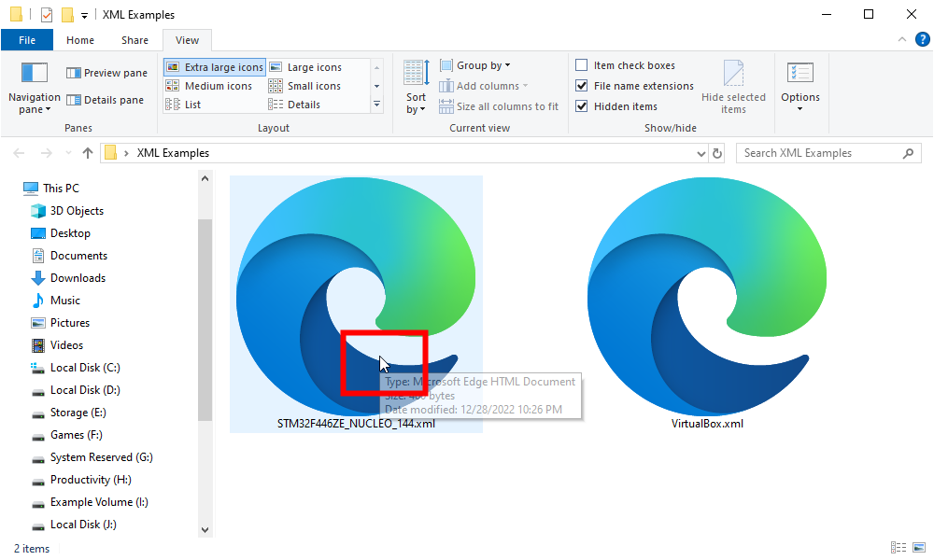Click Hide selected items
The height and width of the screenshot is (560, 934).
click(x=733, y=87)
